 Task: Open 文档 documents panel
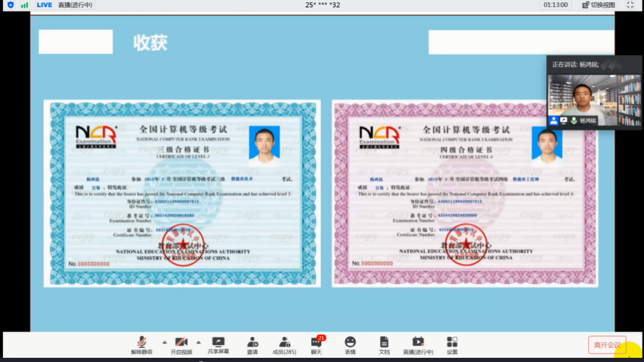point(384,346)
